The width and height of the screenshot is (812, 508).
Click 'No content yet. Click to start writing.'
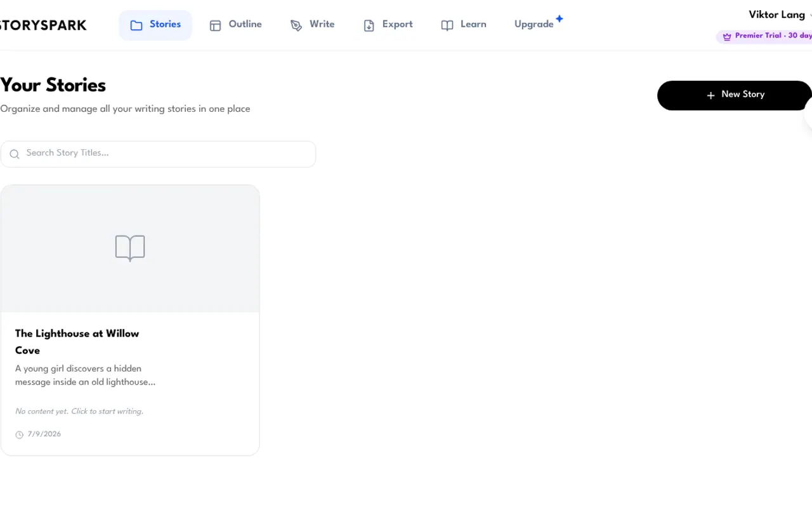(79, 411)
